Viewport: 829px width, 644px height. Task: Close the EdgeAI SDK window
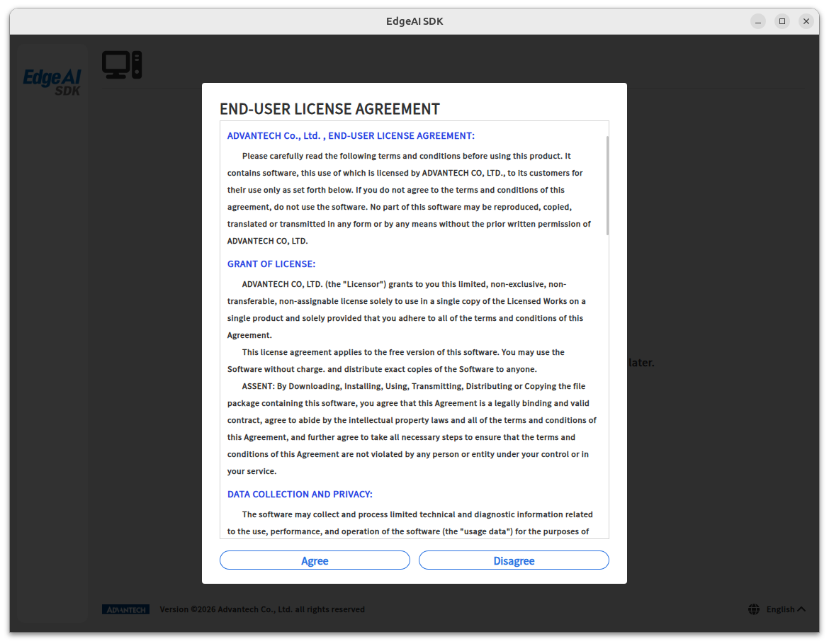(806, 21)
